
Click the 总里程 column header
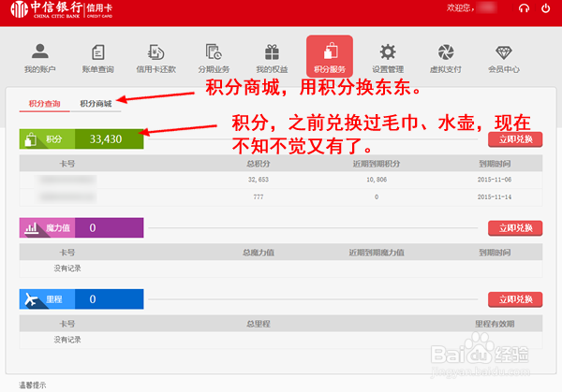click(259, 324)
